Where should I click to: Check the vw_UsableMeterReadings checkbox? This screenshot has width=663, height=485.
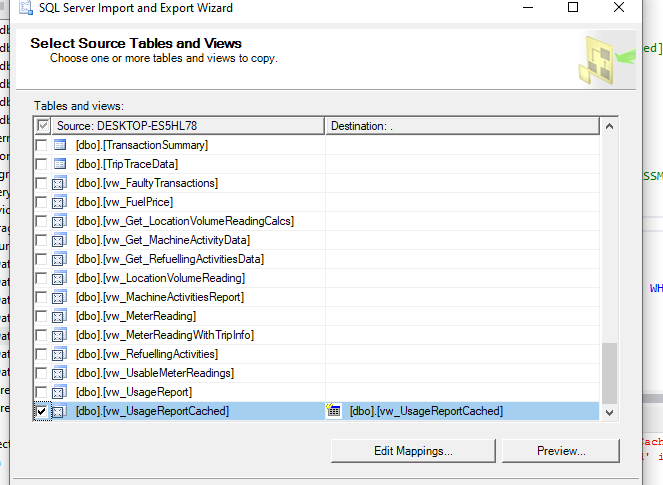pyautogui.click(x=41, y=374)
